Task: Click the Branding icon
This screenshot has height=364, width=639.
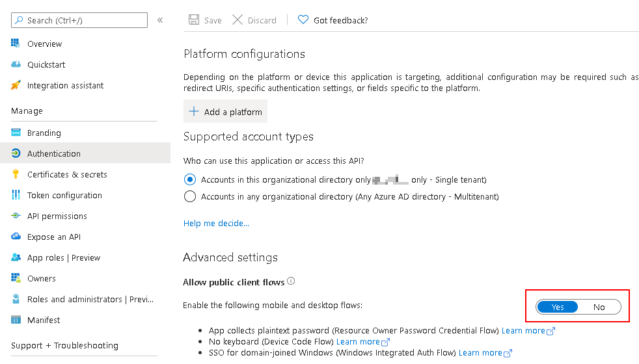Action: [x=16, y=133]
